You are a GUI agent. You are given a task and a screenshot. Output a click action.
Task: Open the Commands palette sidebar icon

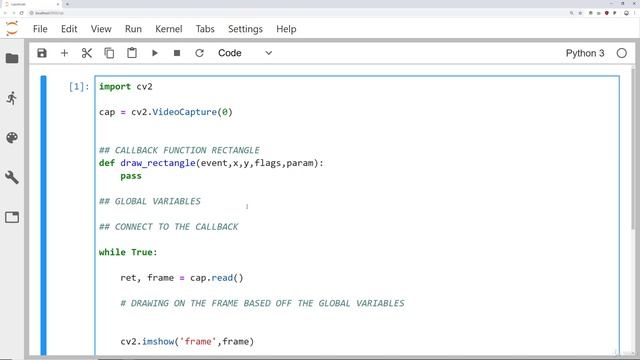pyautogui.click(x=12, y=138)
